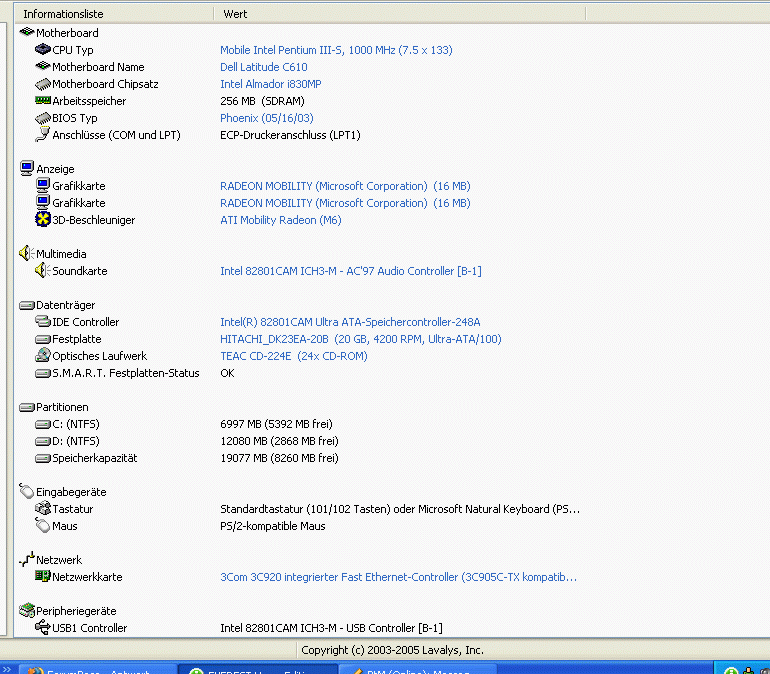Click the S.M.A.R.T. status icon
Screen dimensions: 770x674
tap(43, 373)
